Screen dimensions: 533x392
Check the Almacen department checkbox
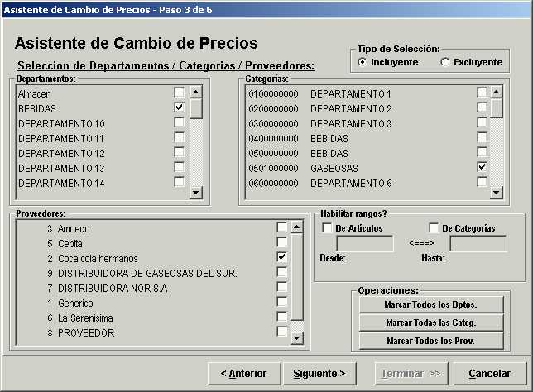pyautogui.click(x=179, y=93)
